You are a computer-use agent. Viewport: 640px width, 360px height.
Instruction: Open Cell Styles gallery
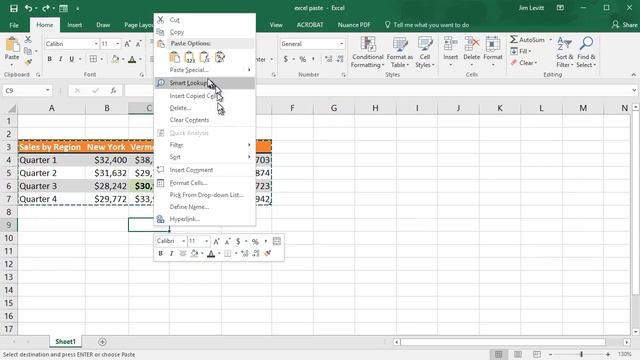tap(425, 52)
